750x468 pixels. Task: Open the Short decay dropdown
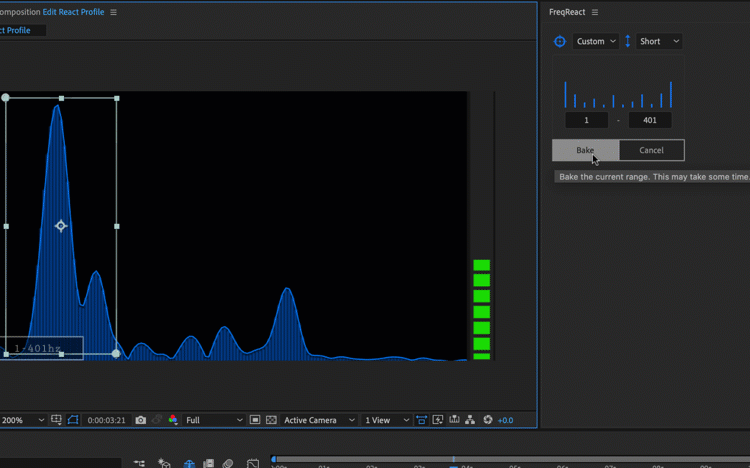pos(659,41)
